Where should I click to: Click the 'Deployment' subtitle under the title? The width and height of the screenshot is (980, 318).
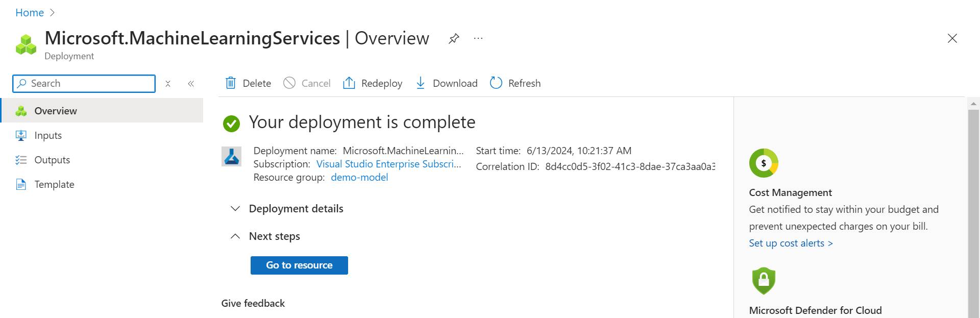click(x=69, y=56)
